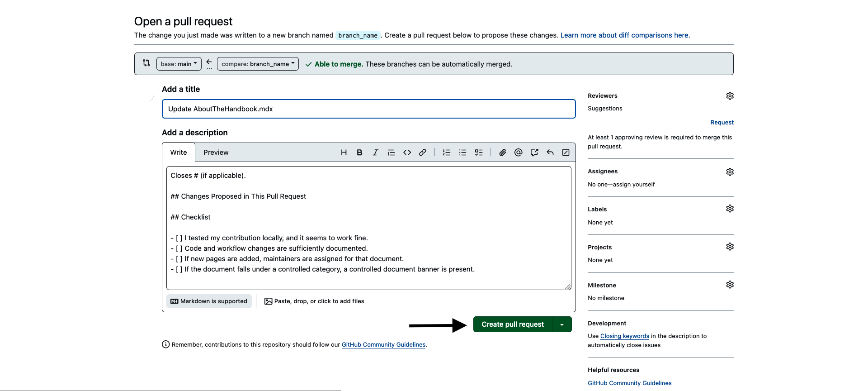
Task: Insert a task list from the toolbar
Action: pos(479,153)
